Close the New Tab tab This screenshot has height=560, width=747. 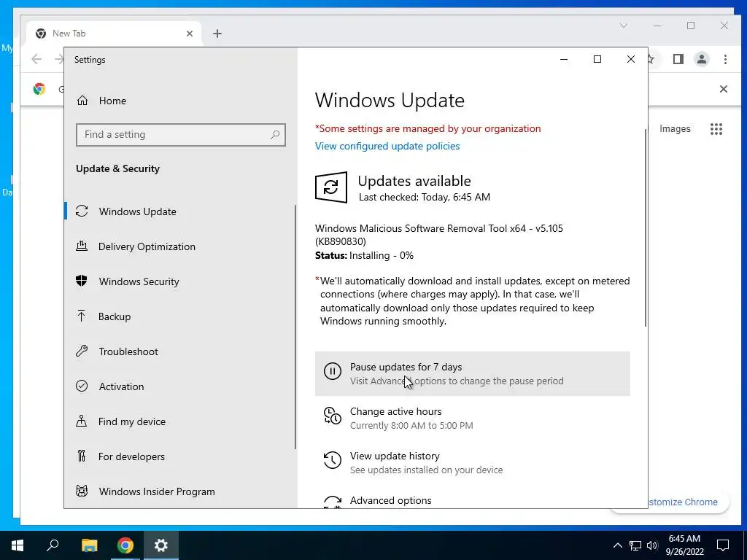(190, 34)
